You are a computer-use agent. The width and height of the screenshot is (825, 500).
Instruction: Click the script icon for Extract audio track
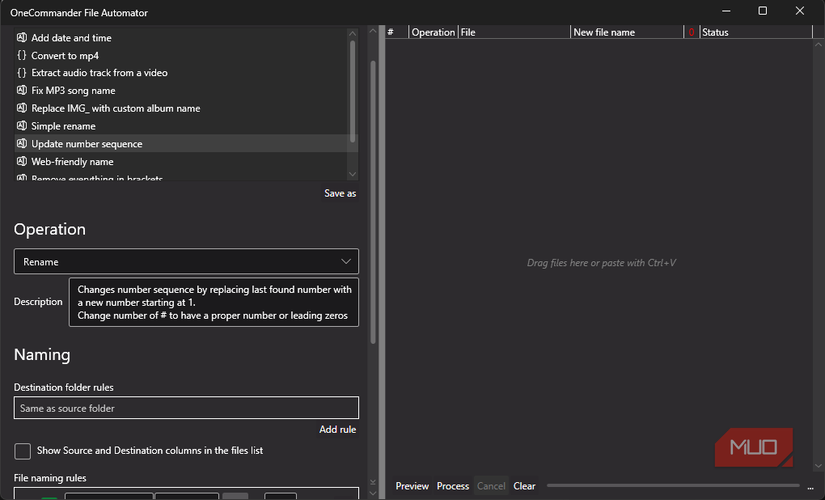(x=22, y=73)
